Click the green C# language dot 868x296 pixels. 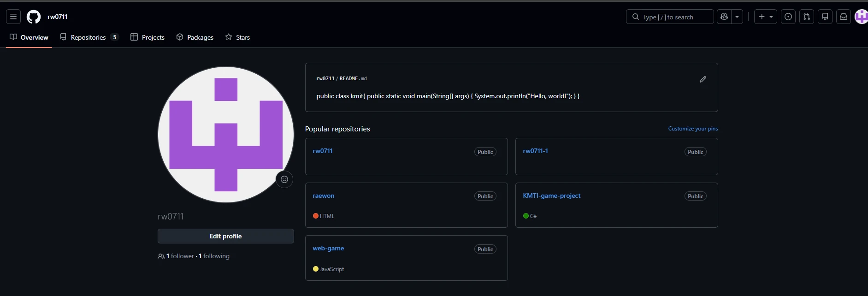[526, 216]
